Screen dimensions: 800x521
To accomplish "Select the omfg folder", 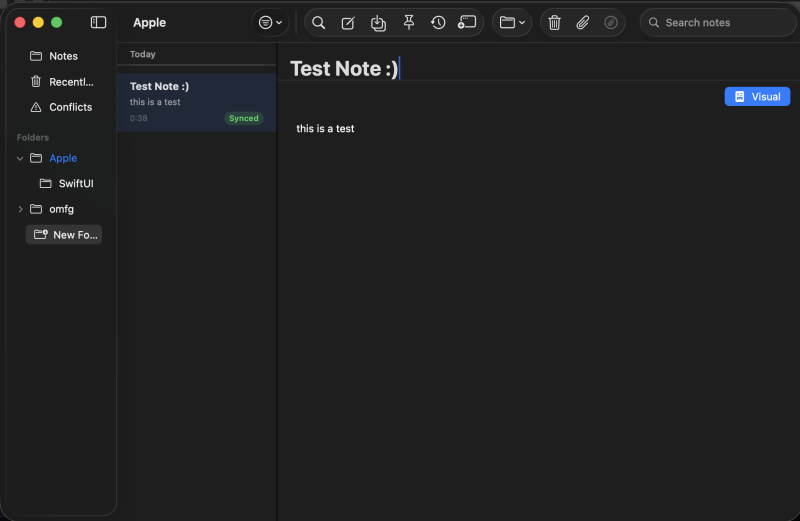I will 61,209.
